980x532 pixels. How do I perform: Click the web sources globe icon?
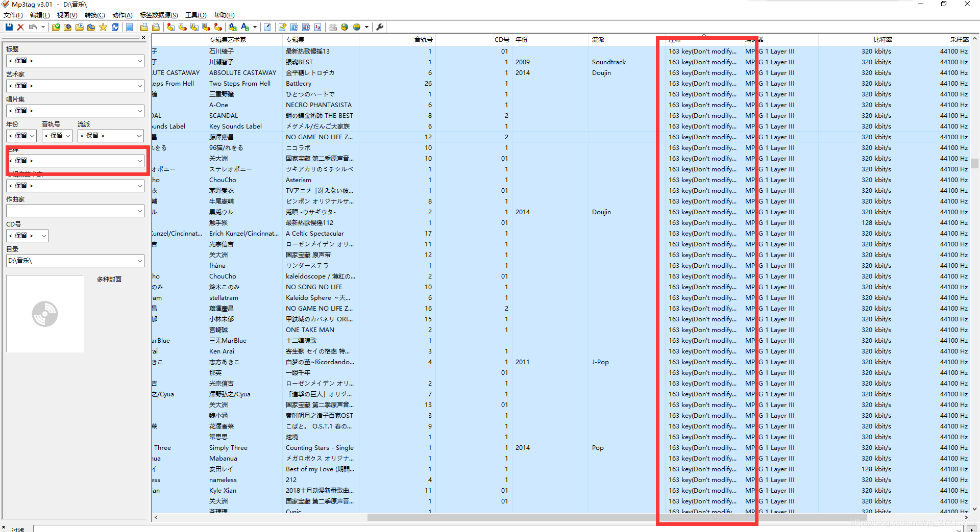pos(357,27)
